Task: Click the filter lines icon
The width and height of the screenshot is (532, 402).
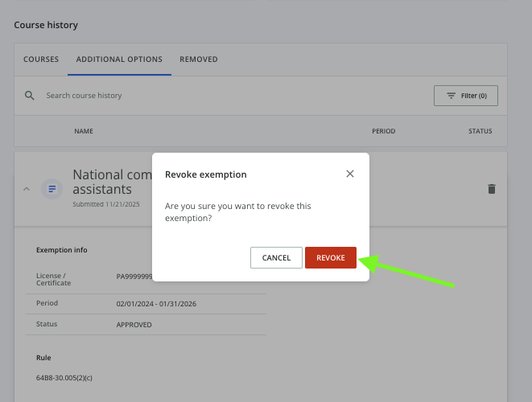Action: (451, 96)
